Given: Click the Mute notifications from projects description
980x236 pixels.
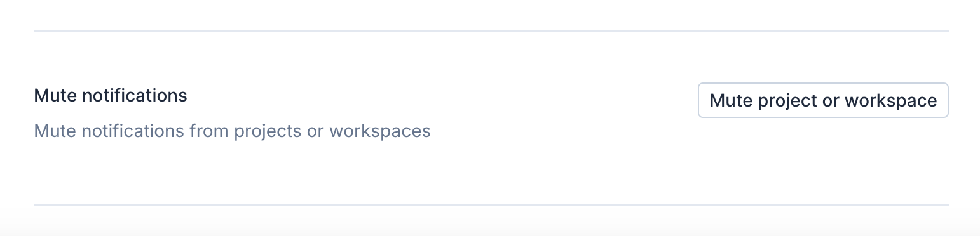Looking at the screenshot, I should (232, 131).
